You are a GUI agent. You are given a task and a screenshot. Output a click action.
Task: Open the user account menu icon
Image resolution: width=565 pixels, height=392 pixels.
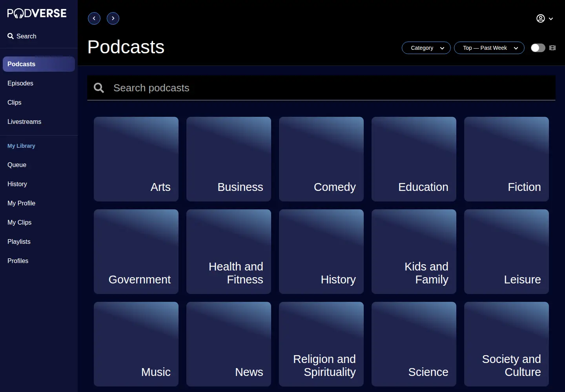[x=541, y=18]
